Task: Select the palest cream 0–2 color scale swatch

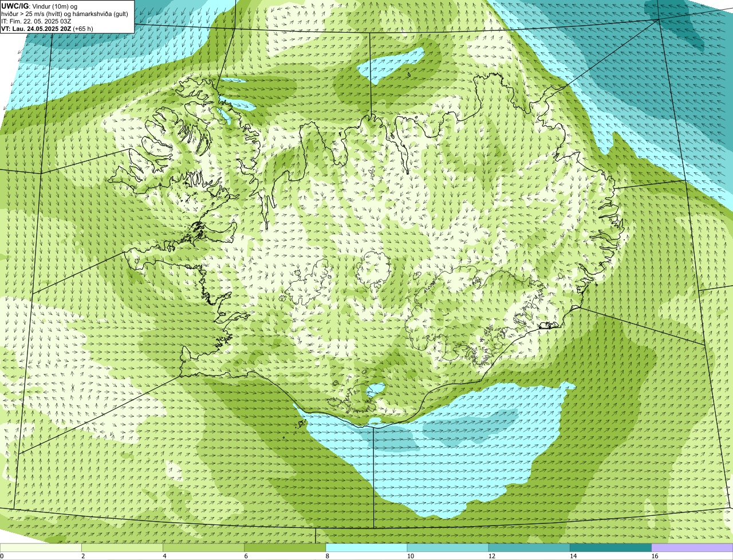Action: 41,548
